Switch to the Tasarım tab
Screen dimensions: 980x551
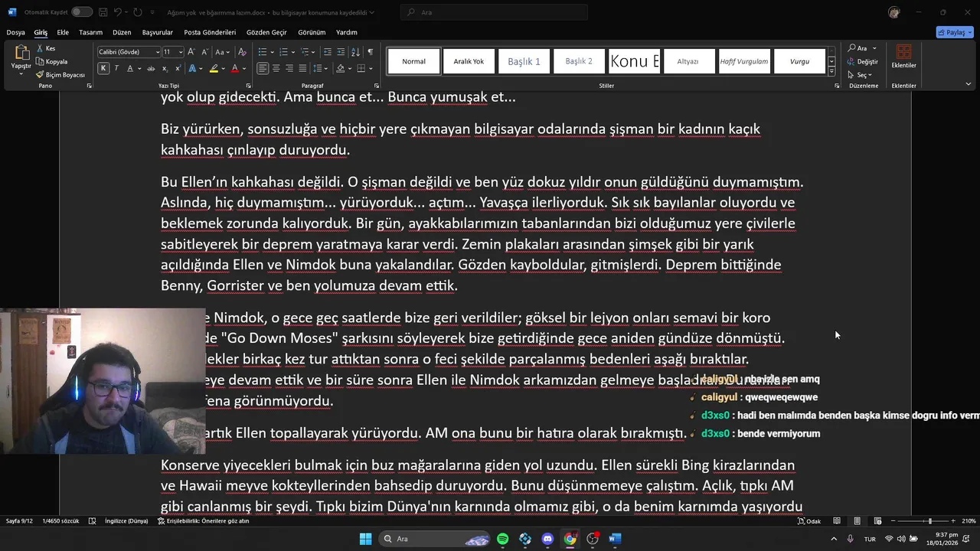tap(90, 32)
